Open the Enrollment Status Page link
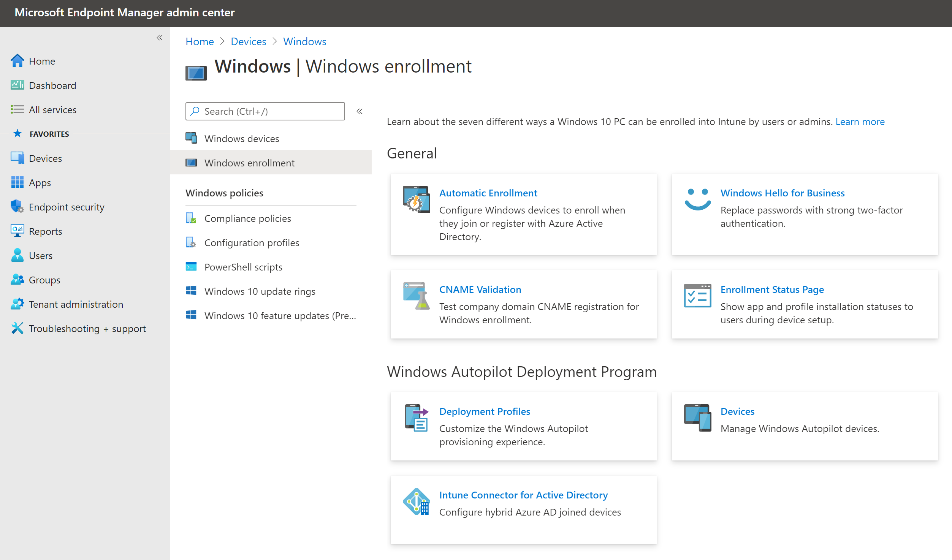Image resolution: width=952 pixels, height=560 pixels. tap(772, 289)
